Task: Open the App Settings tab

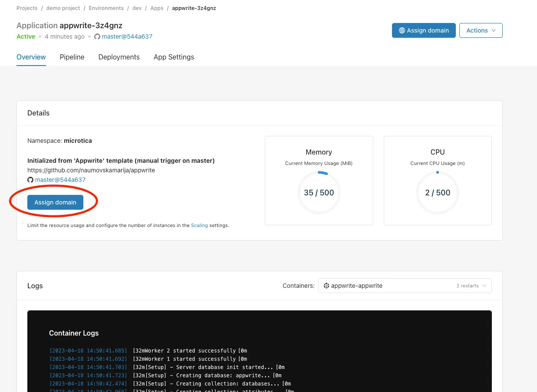Action: click(174, 57)
